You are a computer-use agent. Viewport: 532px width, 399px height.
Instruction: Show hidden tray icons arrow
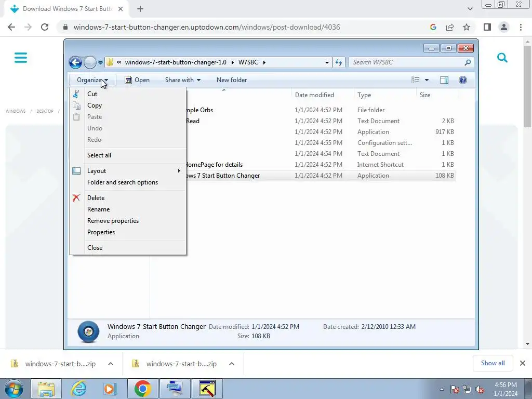pos(442,389)
